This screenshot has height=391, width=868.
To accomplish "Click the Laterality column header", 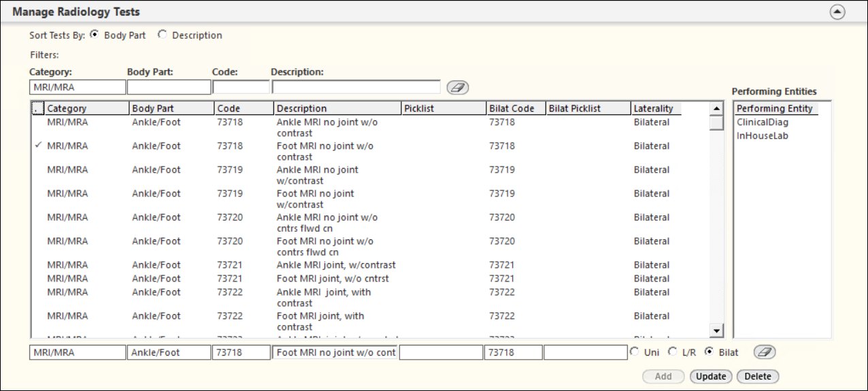I will pos(656,108).
